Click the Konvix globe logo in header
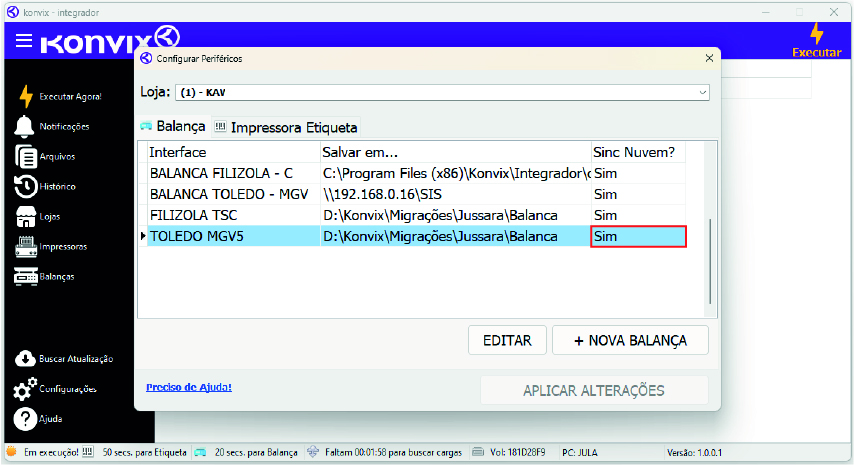This screenshot has width=854, height=465. (167, 37)
